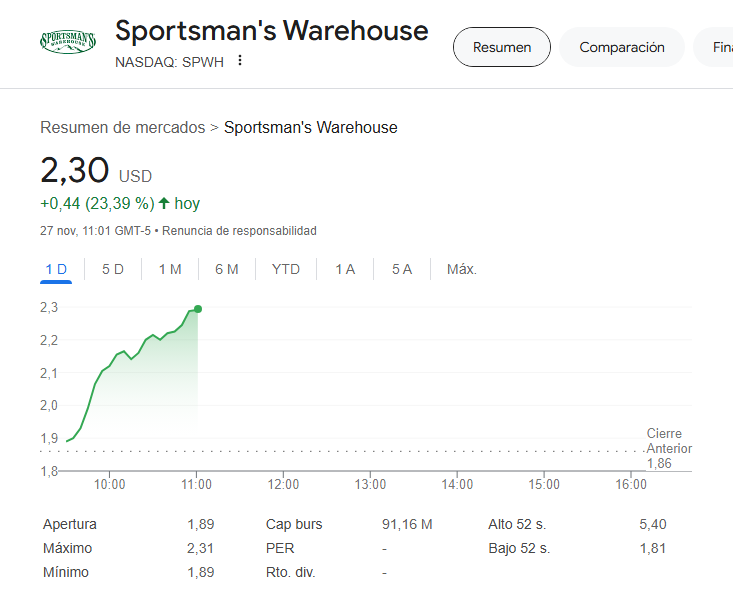
Task: Select the Resumen tab
Action: coord(502,47)
